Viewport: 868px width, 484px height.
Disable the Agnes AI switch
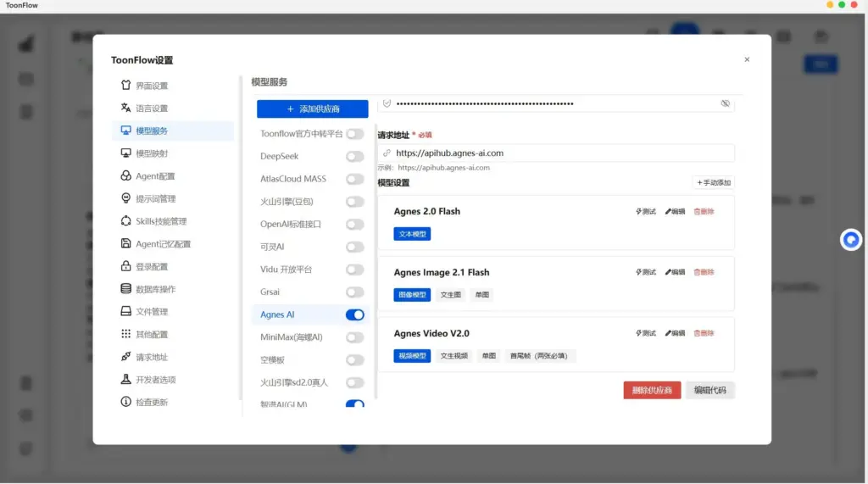(355, 314)
